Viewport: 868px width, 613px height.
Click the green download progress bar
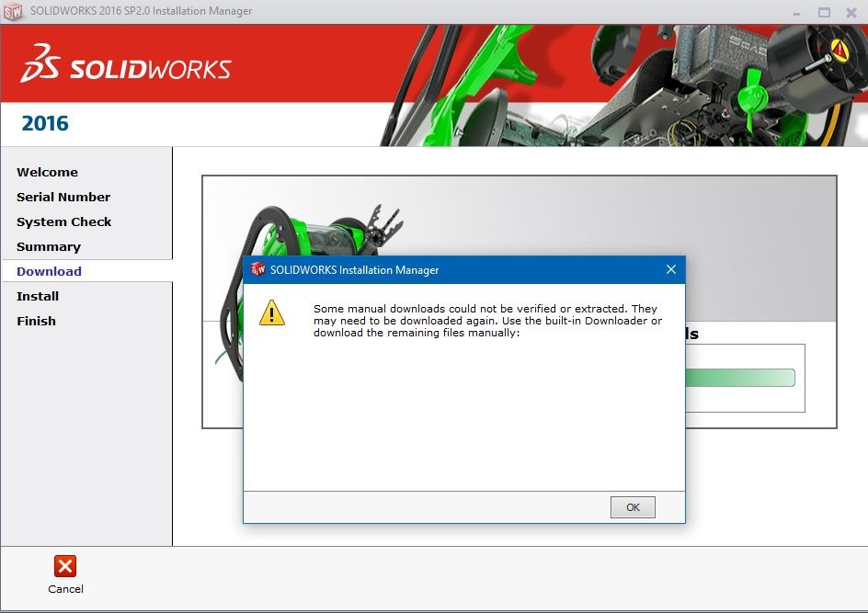pos(740,378)
